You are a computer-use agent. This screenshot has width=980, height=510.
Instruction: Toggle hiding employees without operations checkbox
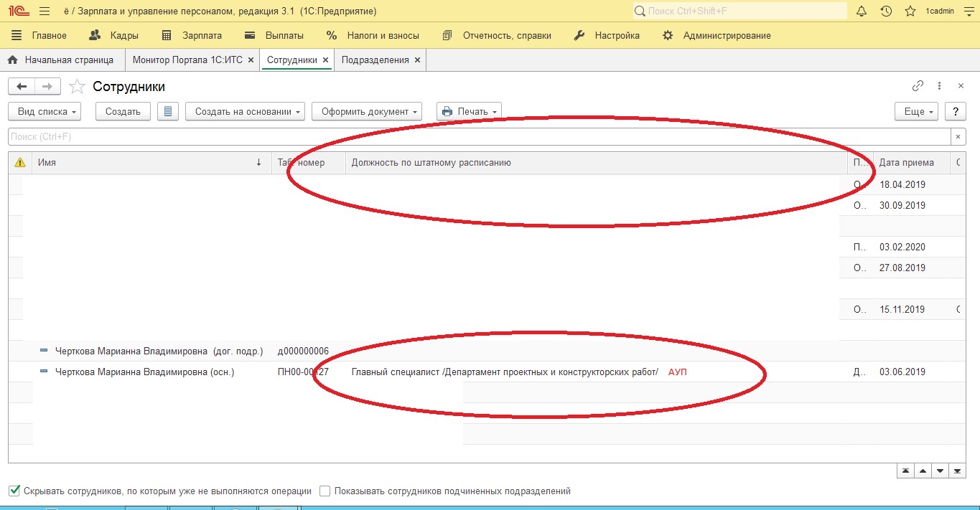coord(14,491)
